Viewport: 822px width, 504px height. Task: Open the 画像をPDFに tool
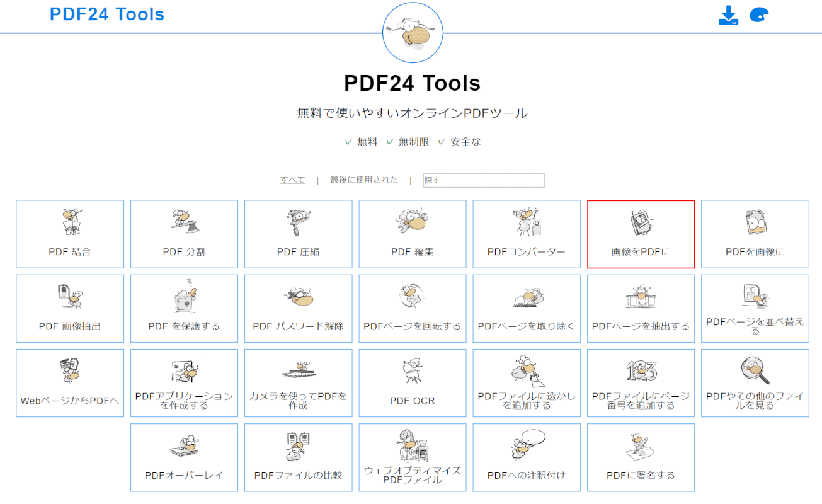point(641,234)
